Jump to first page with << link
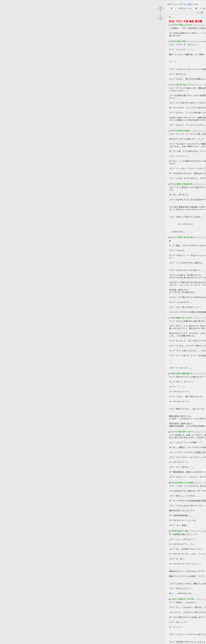The height and width of the screenshot is (644, 206). click(x=190, y=8)
